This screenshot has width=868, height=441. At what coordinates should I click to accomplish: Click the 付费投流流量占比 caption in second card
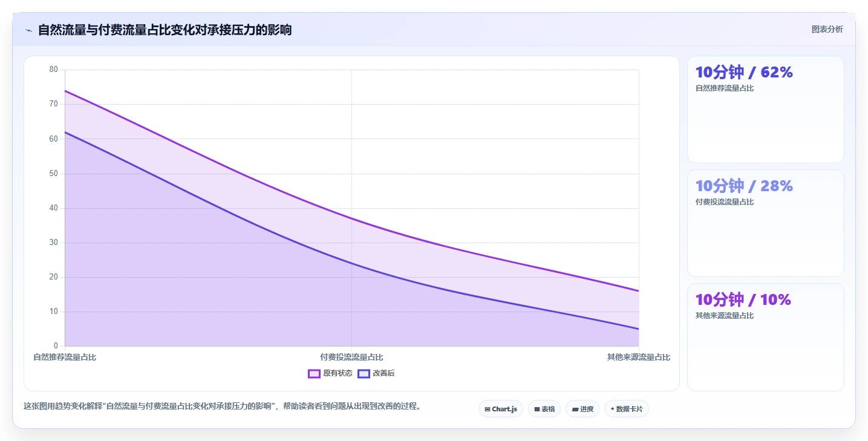click(725, 202)
